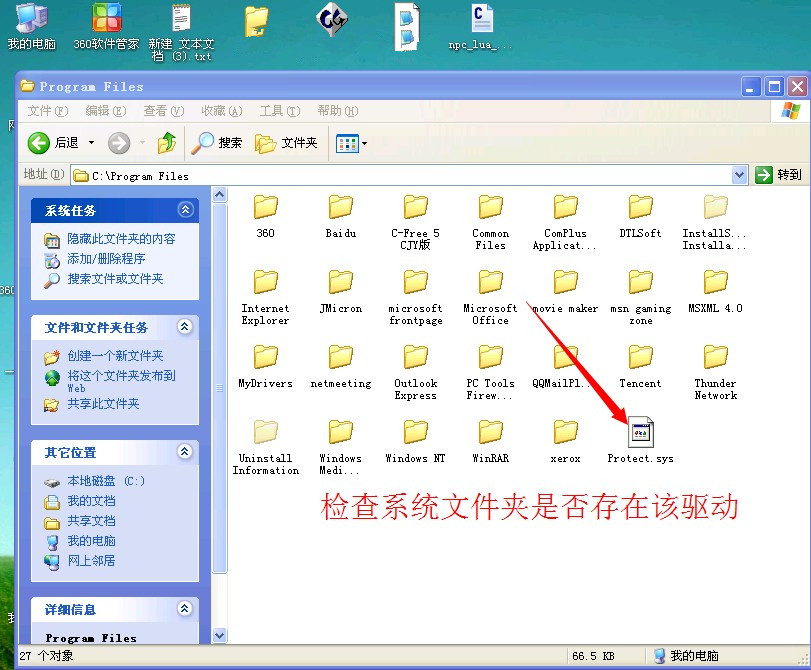Open the Back button history dropdown

[91, 143]
